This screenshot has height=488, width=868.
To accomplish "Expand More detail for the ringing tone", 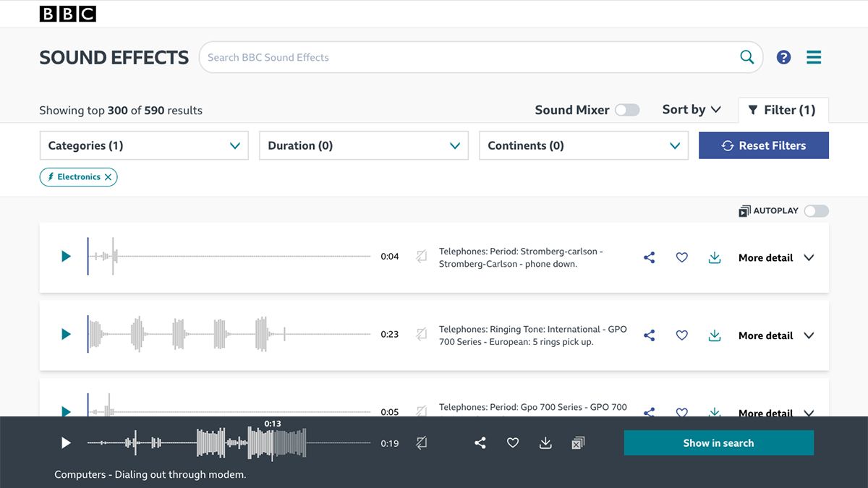I will (775, 335).
